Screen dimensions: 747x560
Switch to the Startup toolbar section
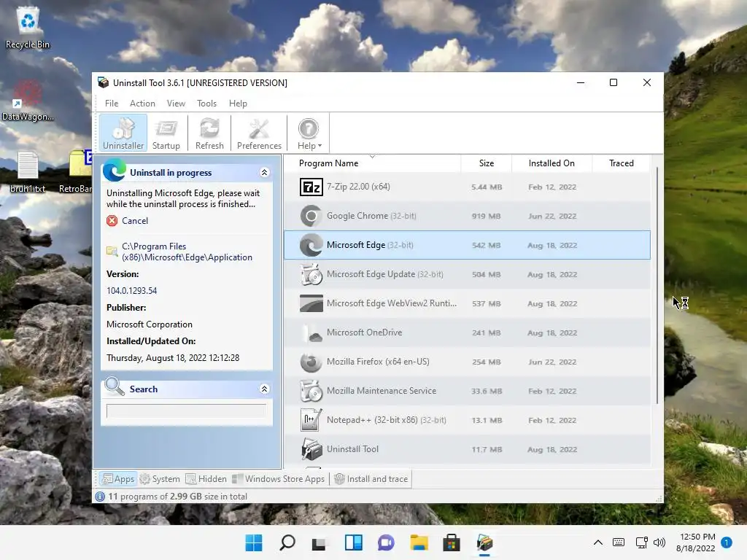(x=166, y=133)
